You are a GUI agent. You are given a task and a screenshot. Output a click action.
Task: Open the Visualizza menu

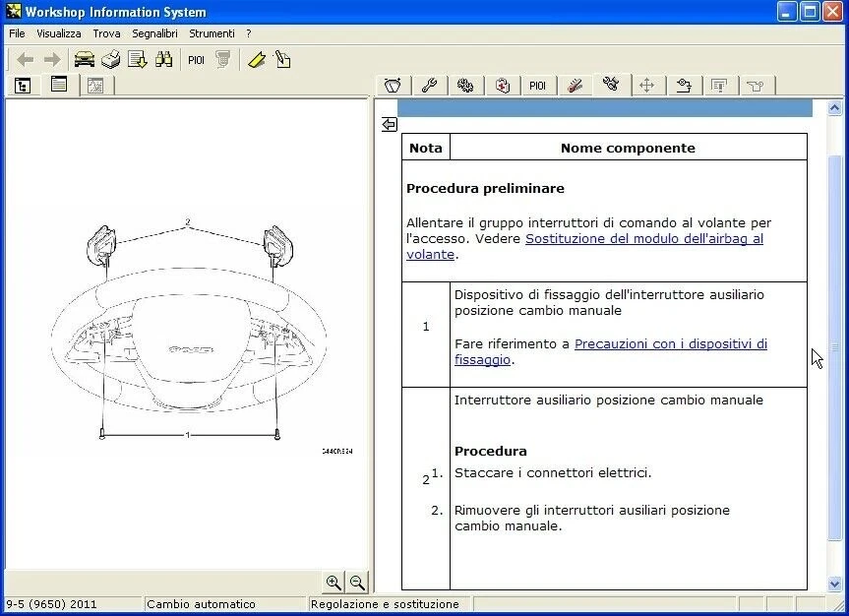tap(59, 32)
